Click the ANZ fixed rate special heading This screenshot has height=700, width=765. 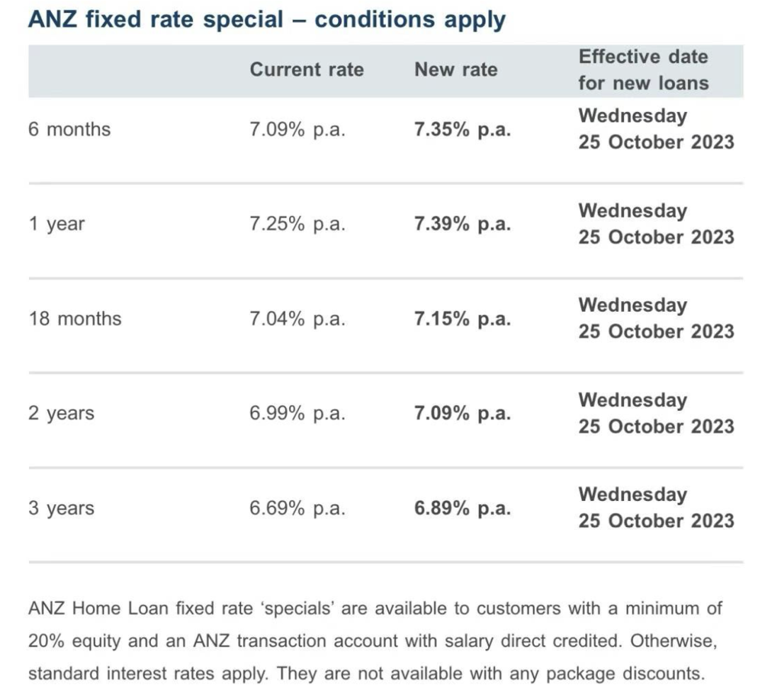267,20
